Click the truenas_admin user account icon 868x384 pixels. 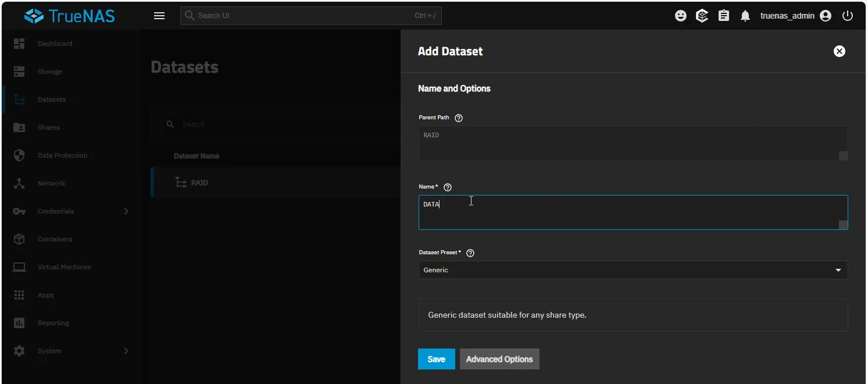(x=826, y=16)
